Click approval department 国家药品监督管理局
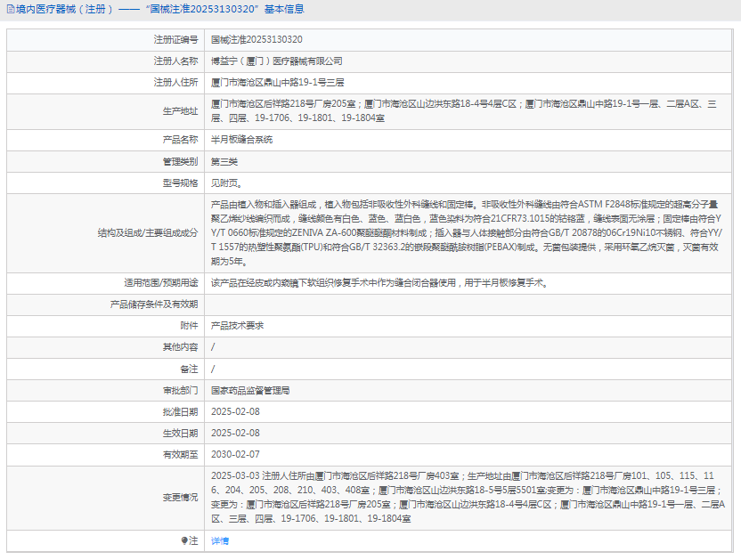 (x=250, y=390)
